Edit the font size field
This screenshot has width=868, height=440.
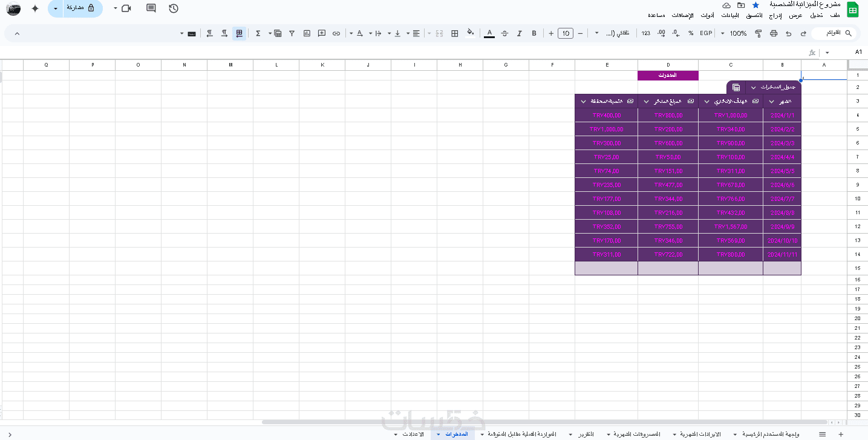(566, 33)
